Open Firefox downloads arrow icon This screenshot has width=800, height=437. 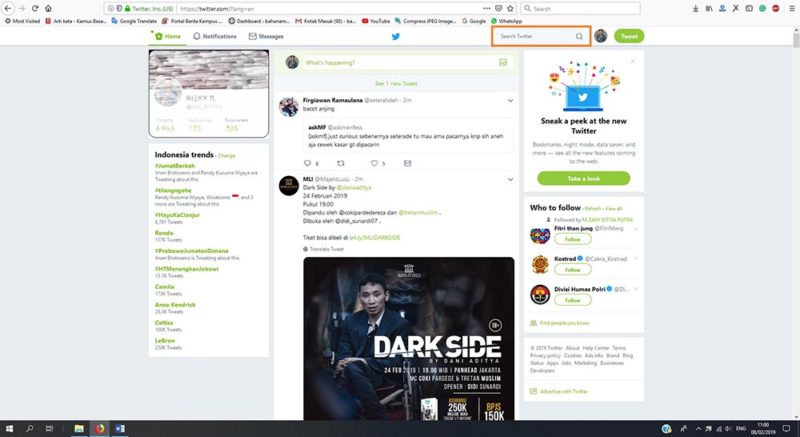click(x=695, y=9)
